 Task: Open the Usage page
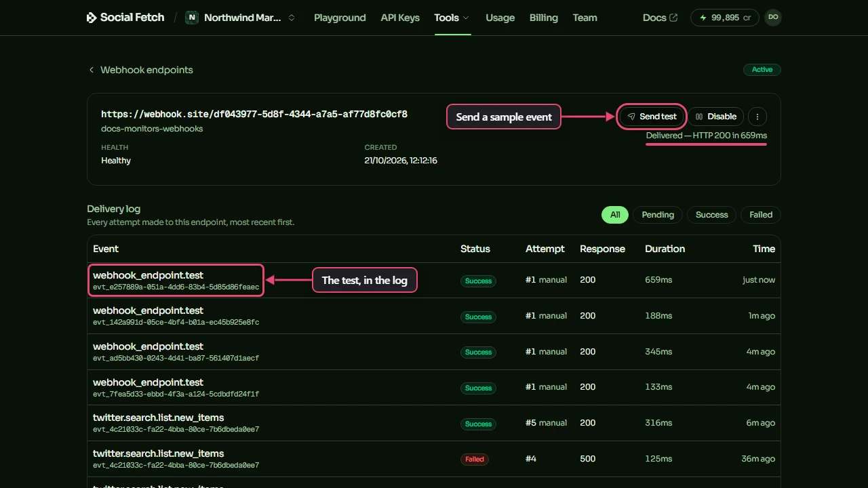500,18
